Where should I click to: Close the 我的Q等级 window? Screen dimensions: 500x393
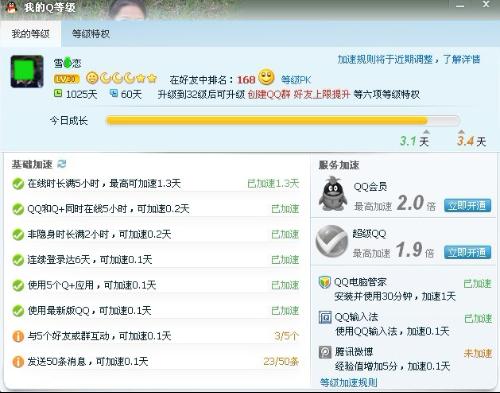click(486, 4)
